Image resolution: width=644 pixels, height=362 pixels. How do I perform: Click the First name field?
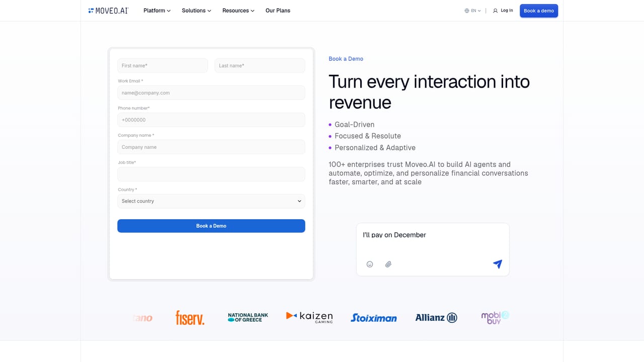(163, 65)
